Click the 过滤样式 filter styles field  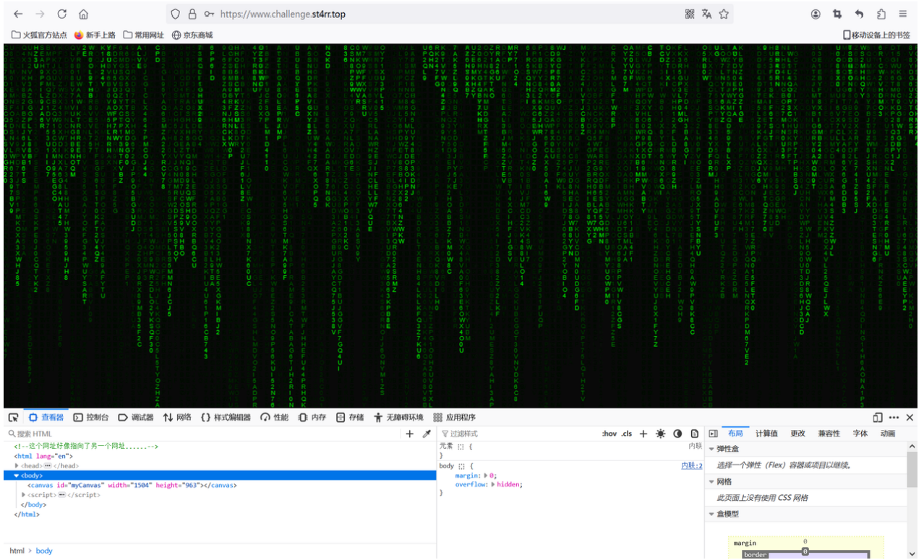pos(517,434)
